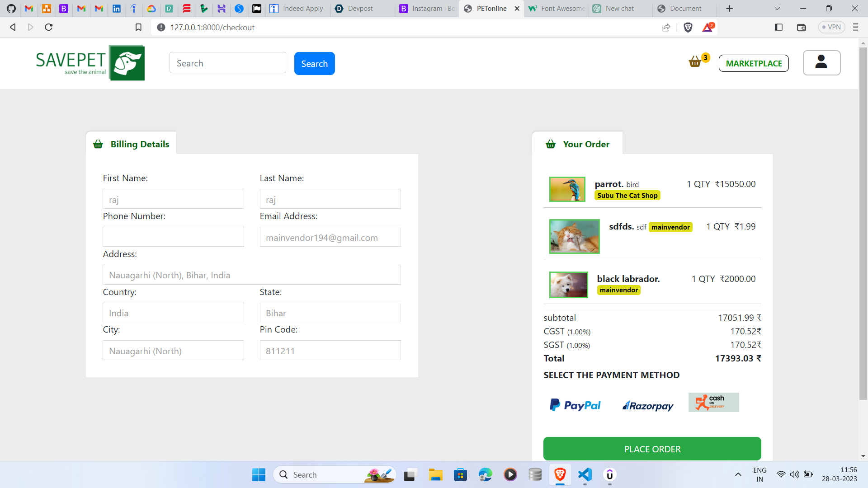This screenshot has width=868, height=488.
Task: Select PayPal as payment method
Action: click(x=575, y=404)
